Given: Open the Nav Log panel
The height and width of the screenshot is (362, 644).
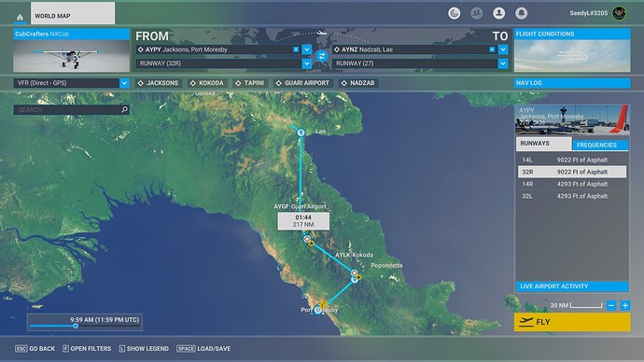Looking at the screenshot, I should click(572, 83).
